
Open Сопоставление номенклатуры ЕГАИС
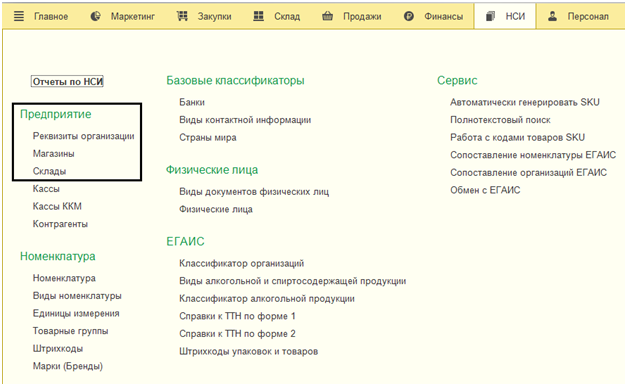coord(533,155)
